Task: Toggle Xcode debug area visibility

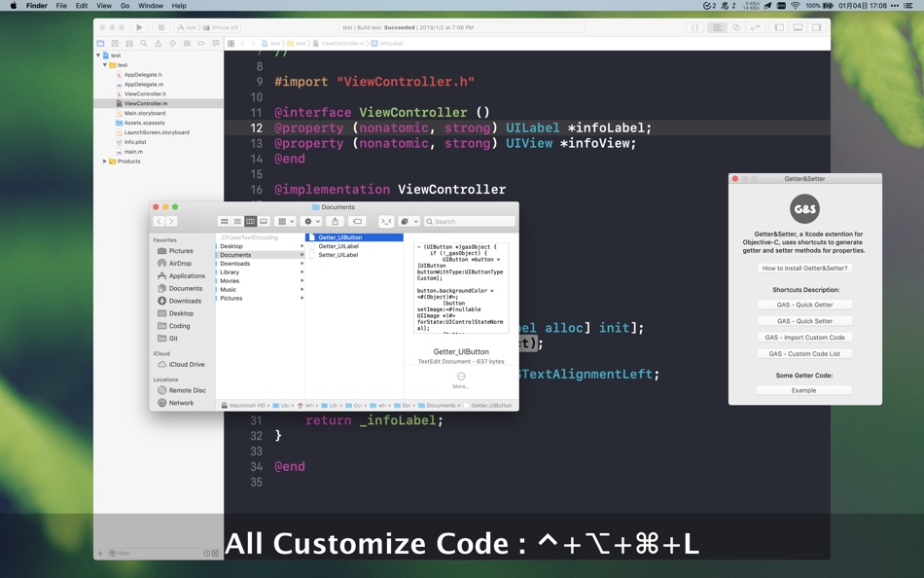Action: pyautogui.click(x=798, y=27)
